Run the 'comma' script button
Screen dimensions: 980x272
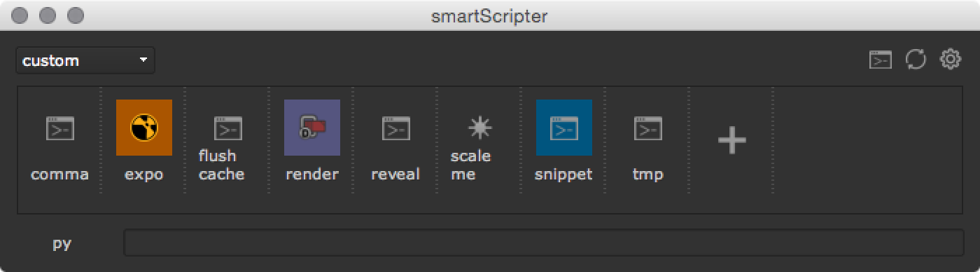click(60, 148)
